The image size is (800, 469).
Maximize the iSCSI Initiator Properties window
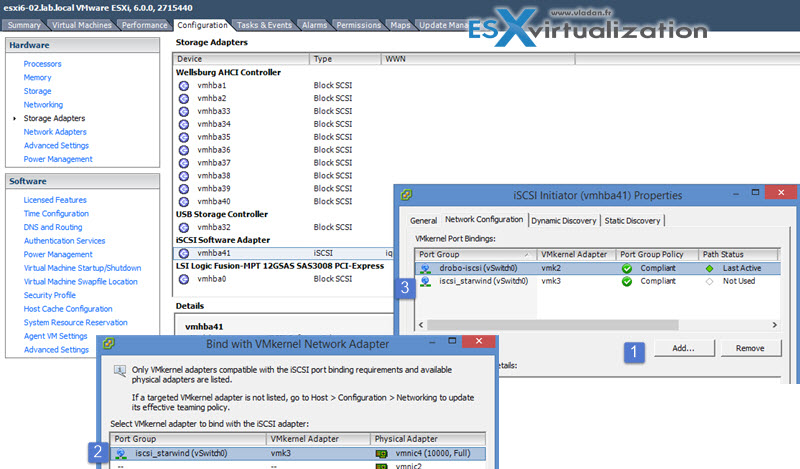pos(756,193)
